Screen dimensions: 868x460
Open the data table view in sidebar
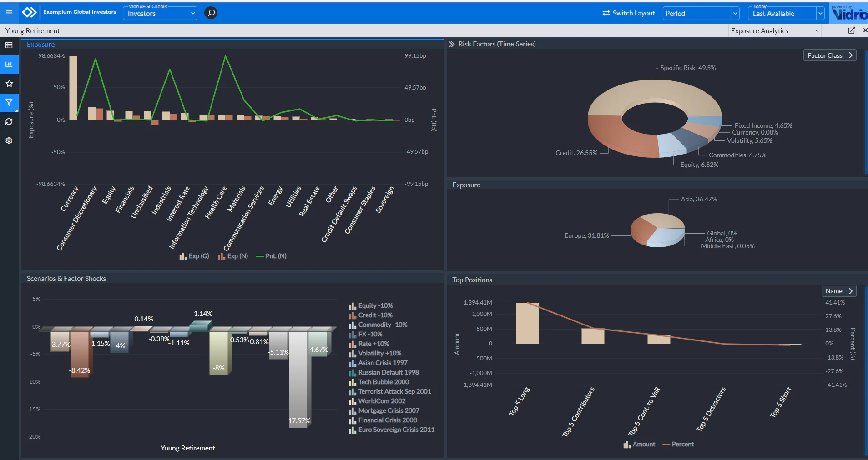[9, 45]
